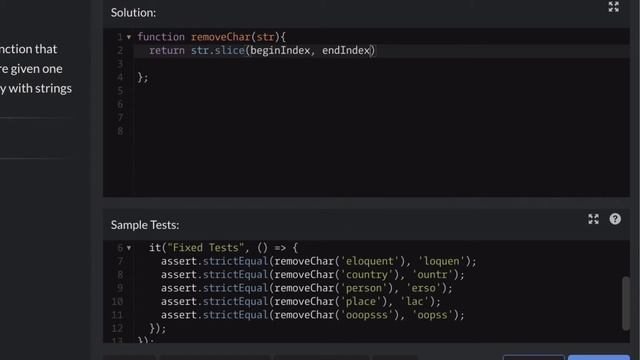
Task: Click line number 4 in Solution gutter
Action: pos(120,77)
